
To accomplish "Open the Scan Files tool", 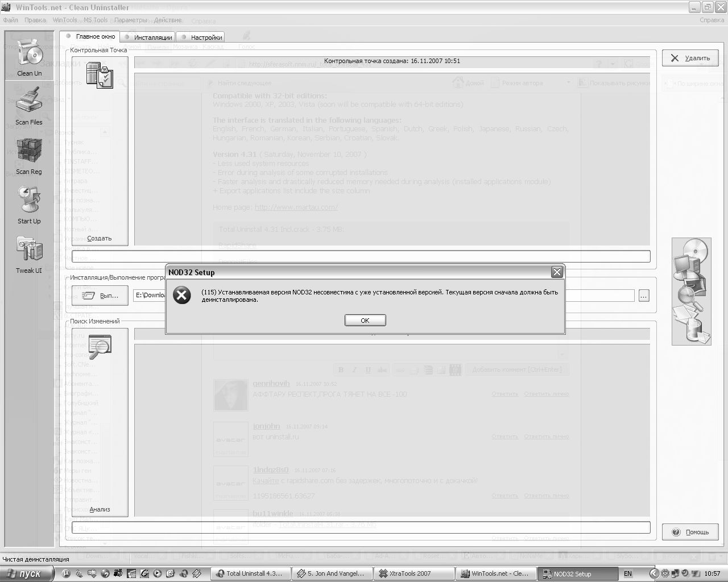I will [x=29, y=105].
